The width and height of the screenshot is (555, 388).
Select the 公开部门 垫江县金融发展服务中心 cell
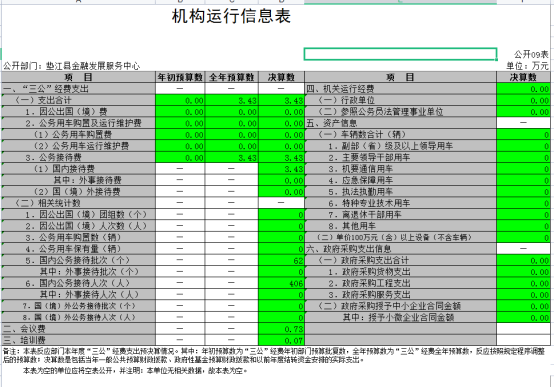click(72, 66)
